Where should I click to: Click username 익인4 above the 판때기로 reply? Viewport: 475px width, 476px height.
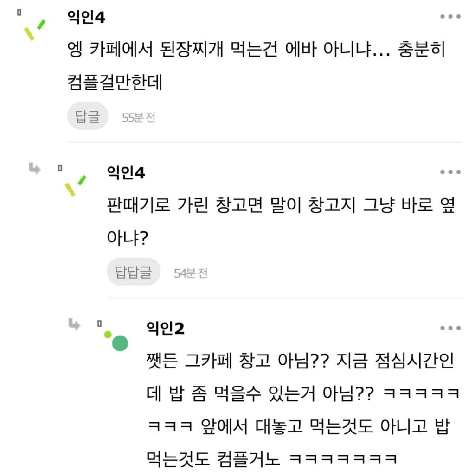point(126,174)
